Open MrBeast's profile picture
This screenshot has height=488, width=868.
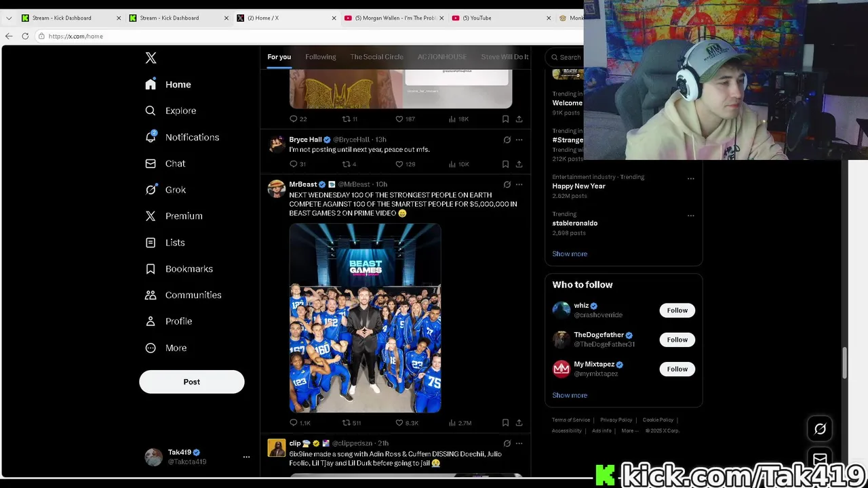click(x=276, y=189)
